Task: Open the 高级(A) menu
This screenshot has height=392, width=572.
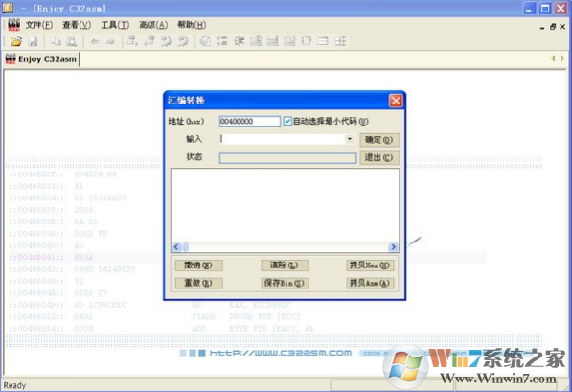Action: [x=153, y=25]
